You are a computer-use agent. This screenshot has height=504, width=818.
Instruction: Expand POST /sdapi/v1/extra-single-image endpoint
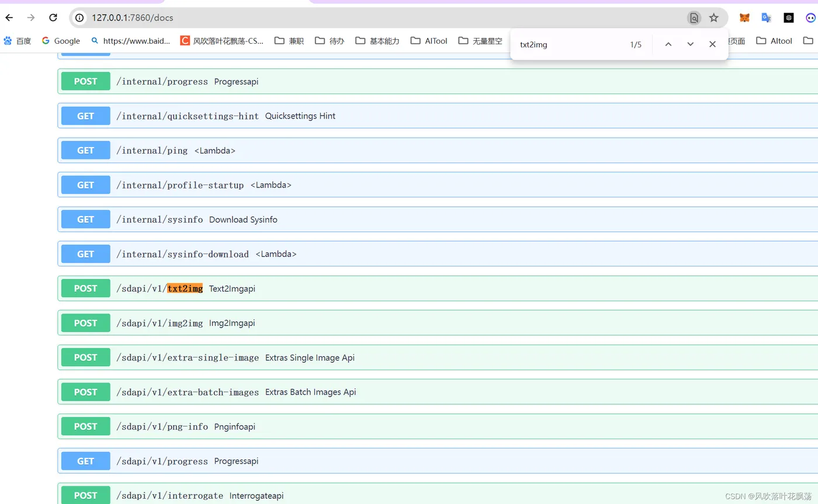pos(438,357)
